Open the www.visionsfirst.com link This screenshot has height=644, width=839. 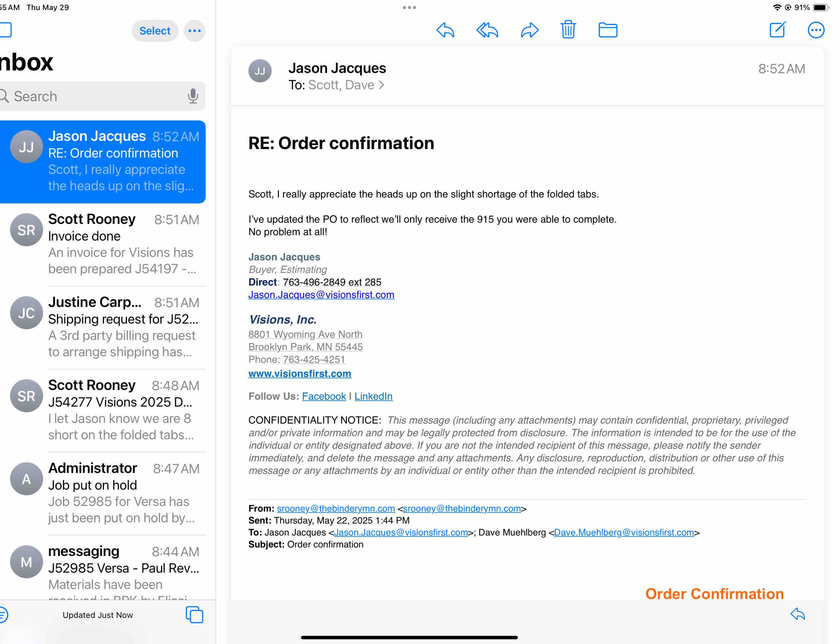(x=299, y=373)
